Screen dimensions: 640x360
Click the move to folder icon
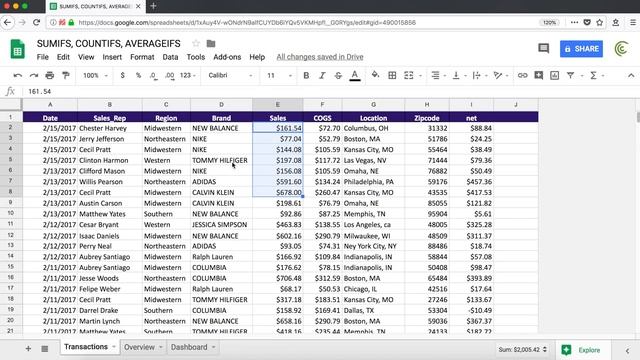(x=211, y=43)
